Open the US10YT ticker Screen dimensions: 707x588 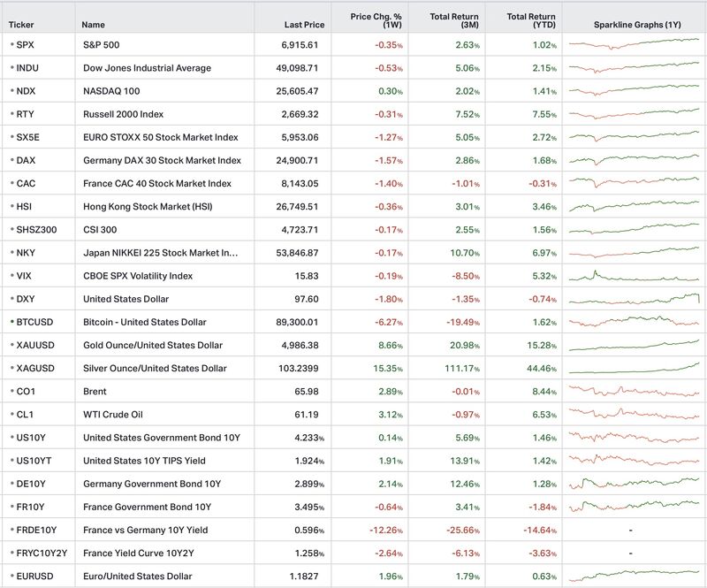34,461
